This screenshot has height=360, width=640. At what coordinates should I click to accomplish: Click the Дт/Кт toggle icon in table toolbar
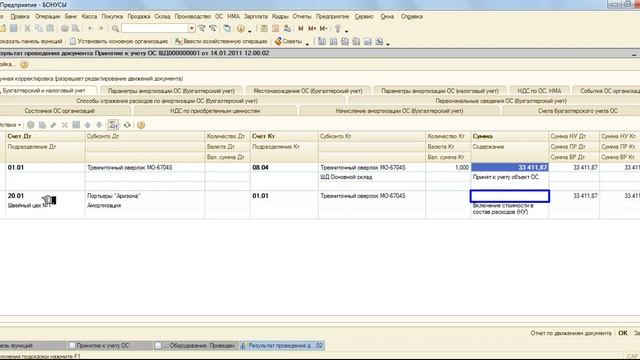coord(113,125)
